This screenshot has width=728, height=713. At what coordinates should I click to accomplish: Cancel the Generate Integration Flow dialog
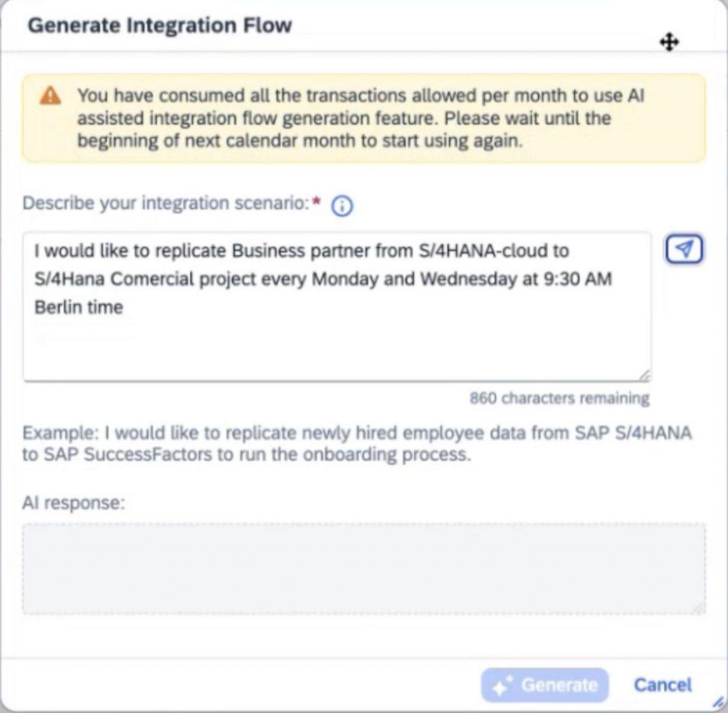[663, 685]
